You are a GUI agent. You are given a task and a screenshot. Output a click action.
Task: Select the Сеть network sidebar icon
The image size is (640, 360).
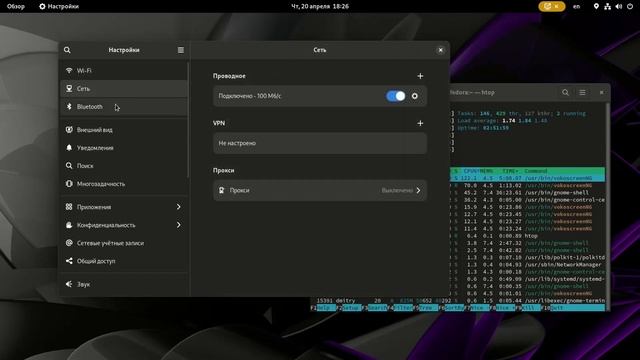(x=69, y=88)
